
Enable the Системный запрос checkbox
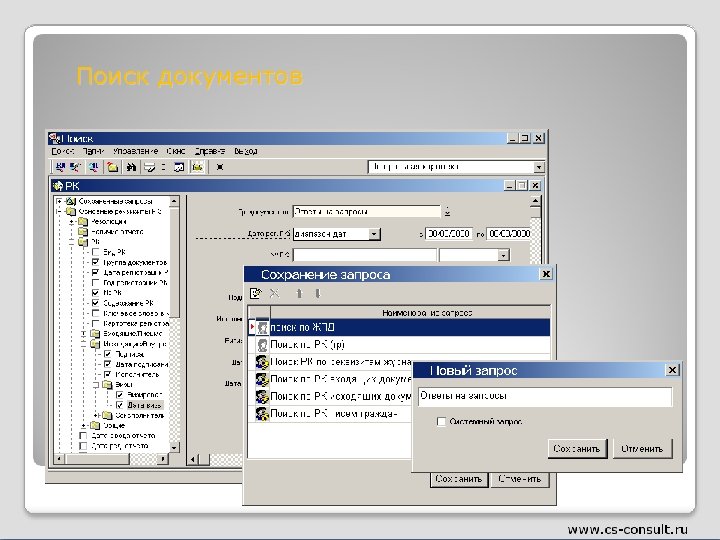click(441, 422)
